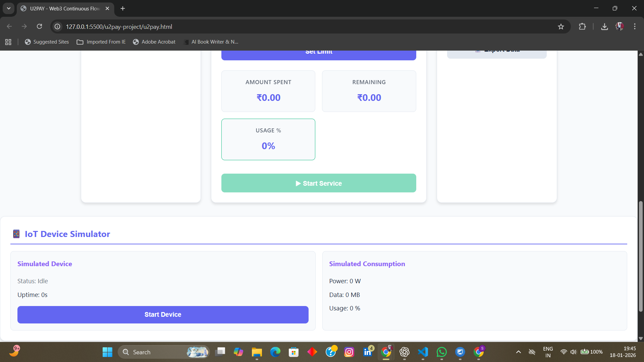Open Chrome three-dot menu
The height and width of the screenshot is (362, 644).
635,26
